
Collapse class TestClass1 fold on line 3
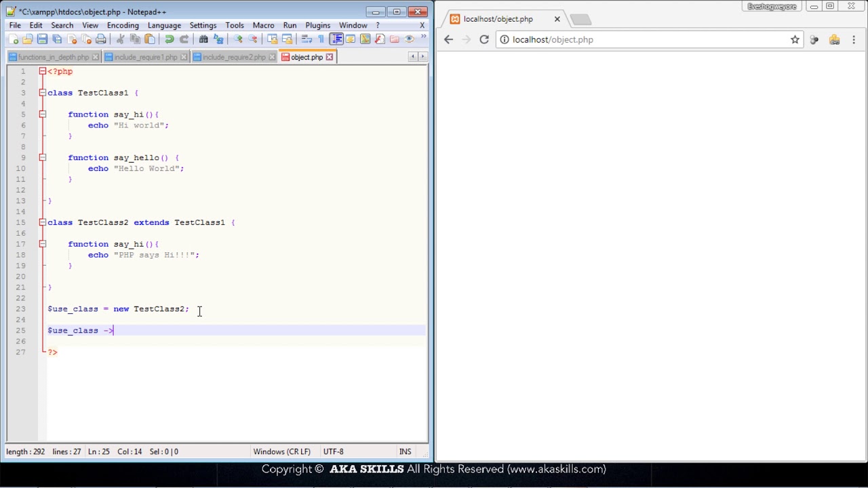42,93
